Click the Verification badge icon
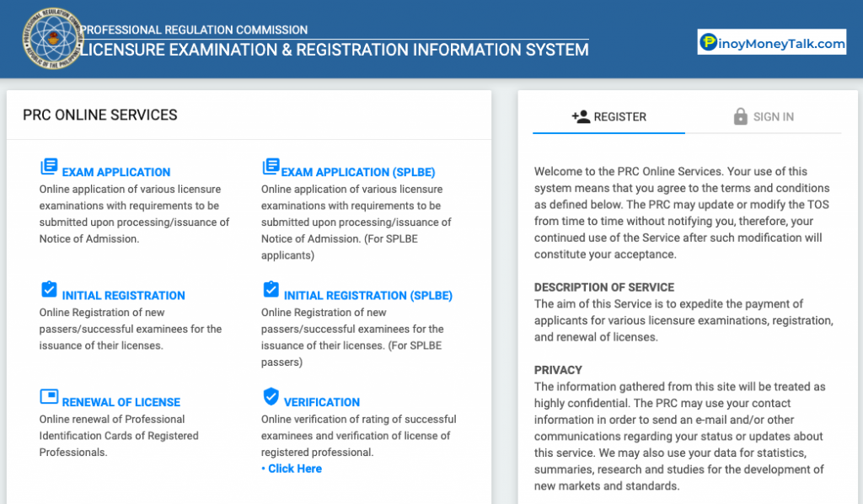The height and width of the screenshot is (504, 863). [270, 396]
